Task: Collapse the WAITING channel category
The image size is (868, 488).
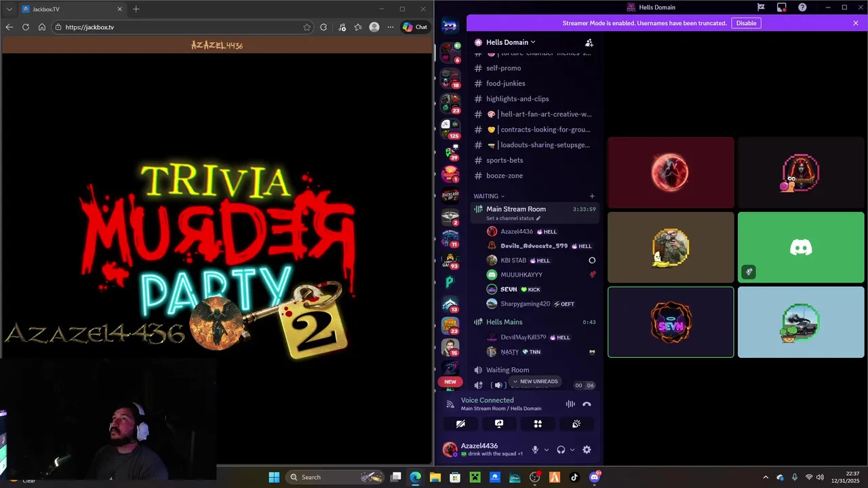Action: pyautogui.click(x=489, y=196)
